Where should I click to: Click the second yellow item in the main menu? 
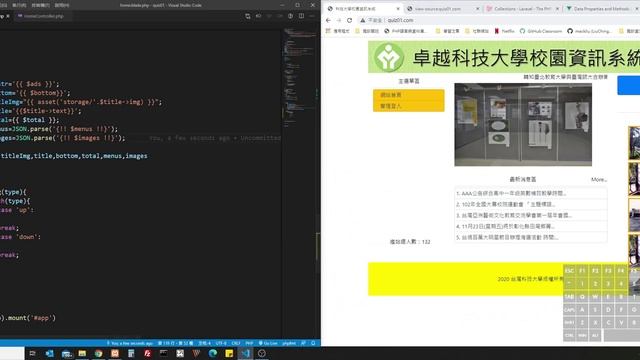coord(409,106)
